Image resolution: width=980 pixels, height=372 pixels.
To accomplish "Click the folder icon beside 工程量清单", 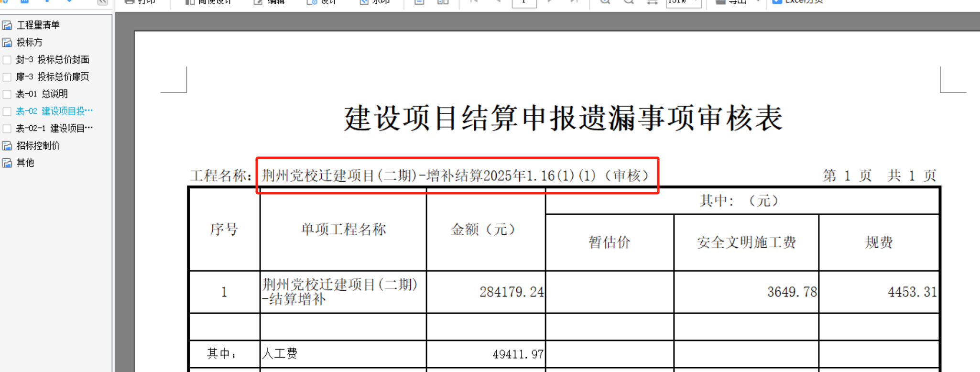I will (7, 25).
